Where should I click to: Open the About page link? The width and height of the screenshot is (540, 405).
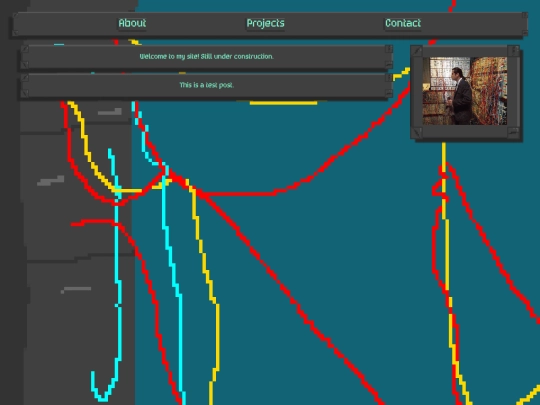[x=132, y=23]
